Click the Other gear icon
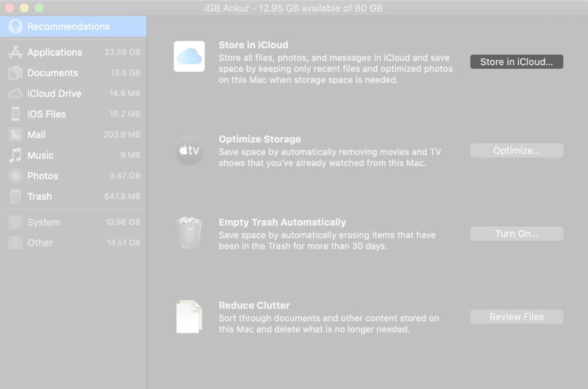The height and width of the screenshot is (389, 588). tap(15, 243)
